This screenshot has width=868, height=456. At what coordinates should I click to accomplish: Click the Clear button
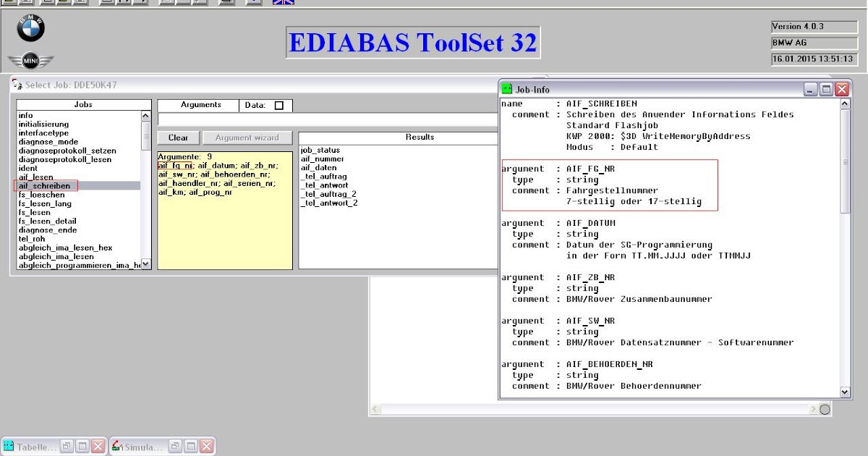(178, 138)
